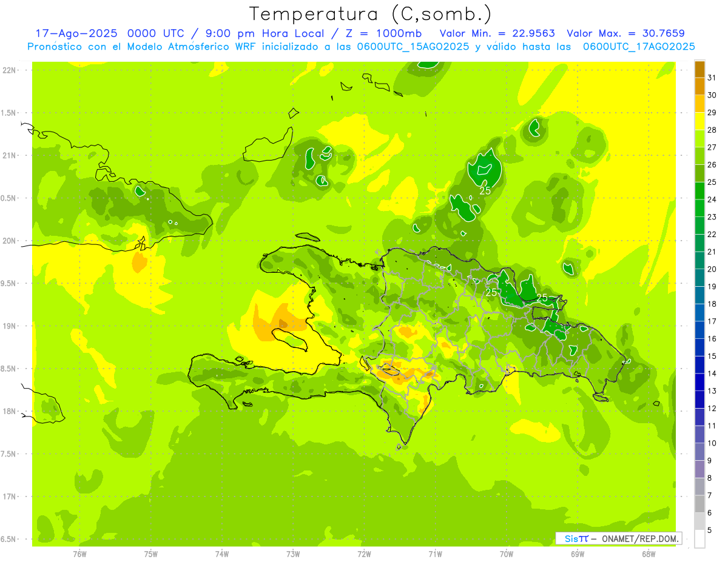Click the "6.5N" latitude axis label
Screen dimensions: 728x562
(9, 539)
